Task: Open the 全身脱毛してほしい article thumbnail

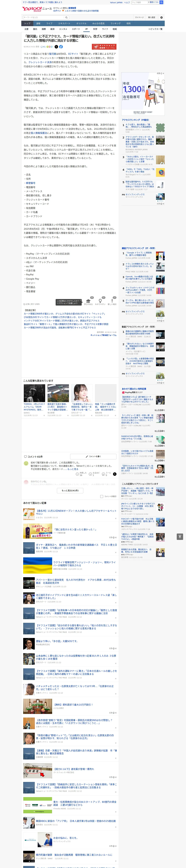Action: (x=82, y=393)
